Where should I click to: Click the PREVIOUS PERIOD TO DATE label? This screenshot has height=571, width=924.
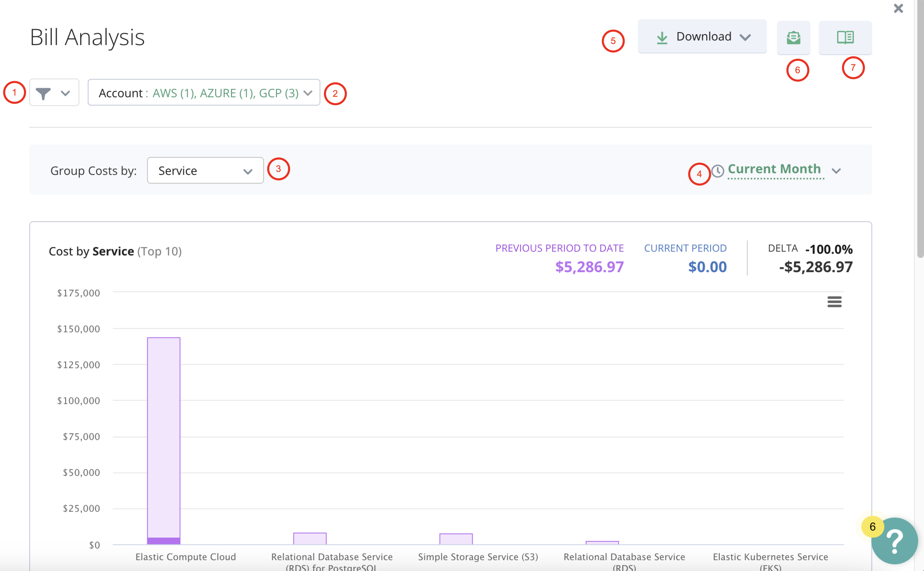tap(559, 248)
